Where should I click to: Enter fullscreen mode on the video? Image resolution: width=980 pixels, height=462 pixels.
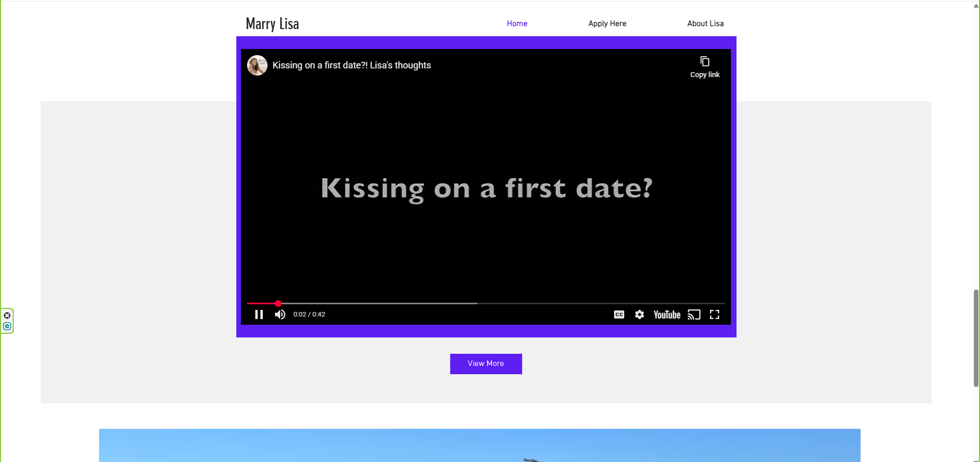715,314
